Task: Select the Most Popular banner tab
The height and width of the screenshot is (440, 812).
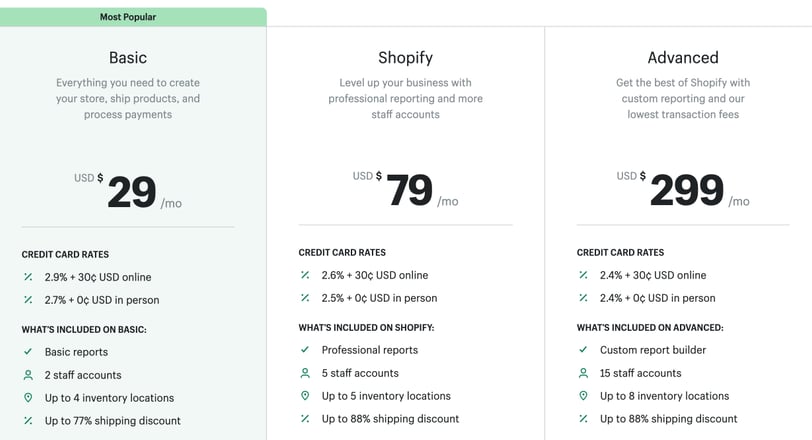Action: coord(133,17)
